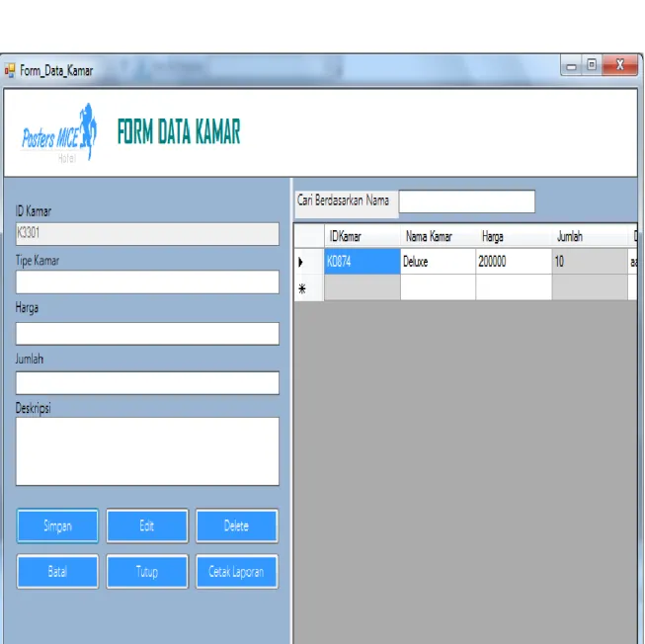645x644 pixels.
Task: Click the Simpan button
Action: pos(57,525)
